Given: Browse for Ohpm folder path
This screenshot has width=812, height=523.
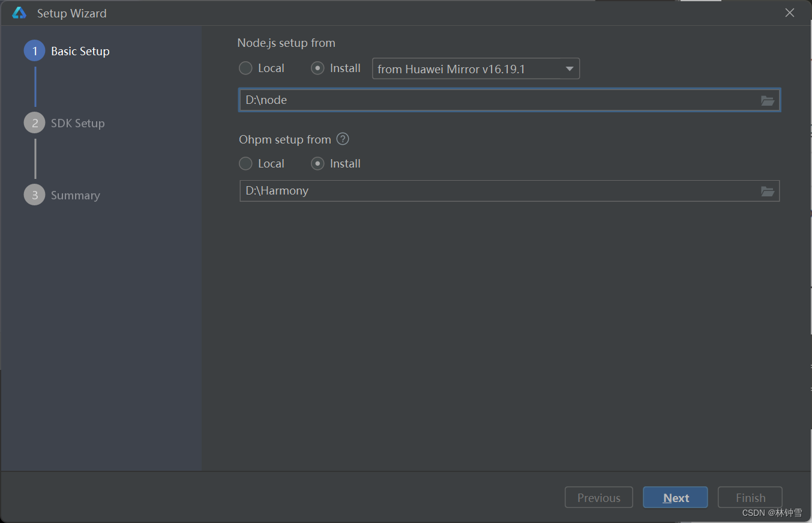Looking at the screenshot, I should (767, 191).
